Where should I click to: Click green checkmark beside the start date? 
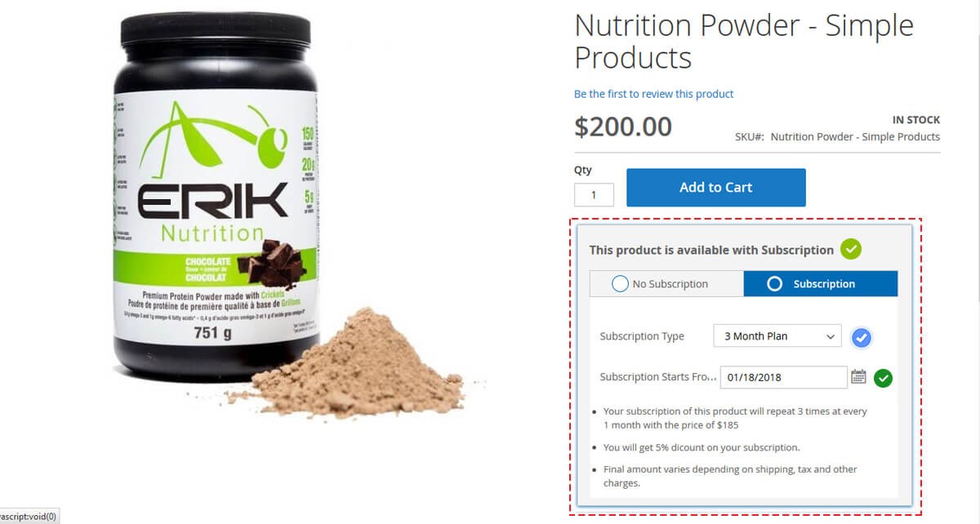click(x=883, y=378)
